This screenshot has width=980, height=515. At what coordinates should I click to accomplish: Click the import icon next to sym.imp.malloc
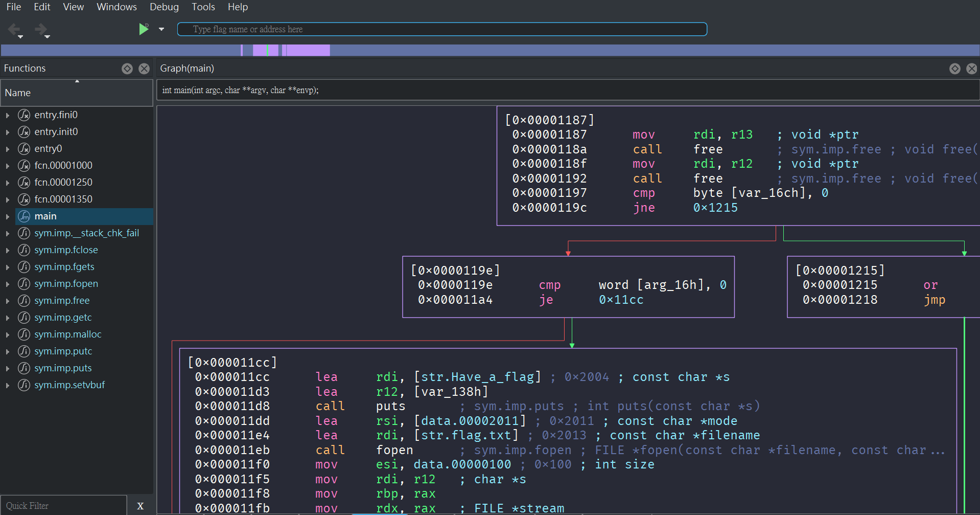24,334
